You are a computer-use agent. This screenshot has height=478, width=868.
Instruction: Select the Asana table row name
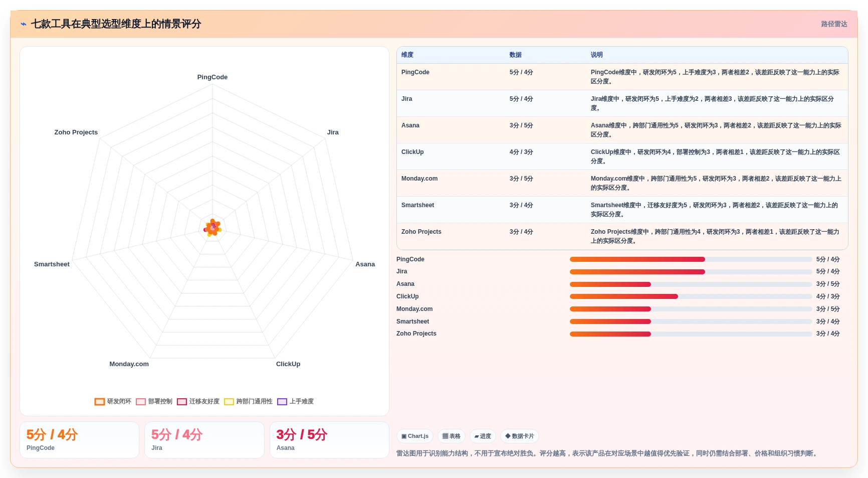[410, 125]
